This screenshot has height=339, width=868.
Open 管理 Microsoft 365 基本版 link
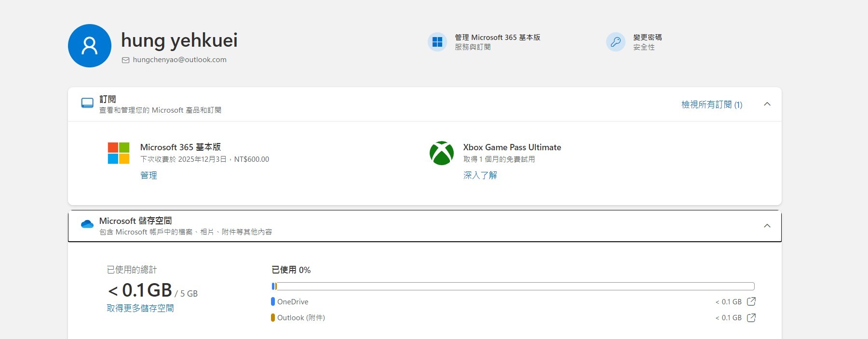coord(497,37)
